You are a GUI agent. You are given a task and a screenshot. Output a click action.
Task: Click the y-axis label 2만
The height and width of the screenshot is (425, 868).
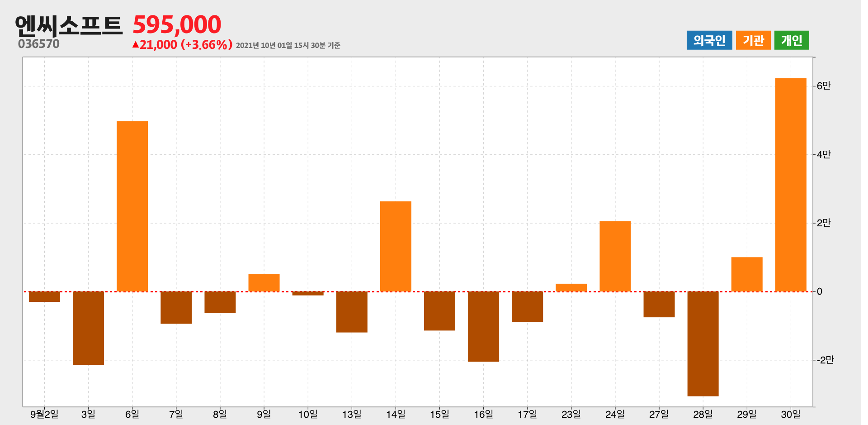pos(824,223)
